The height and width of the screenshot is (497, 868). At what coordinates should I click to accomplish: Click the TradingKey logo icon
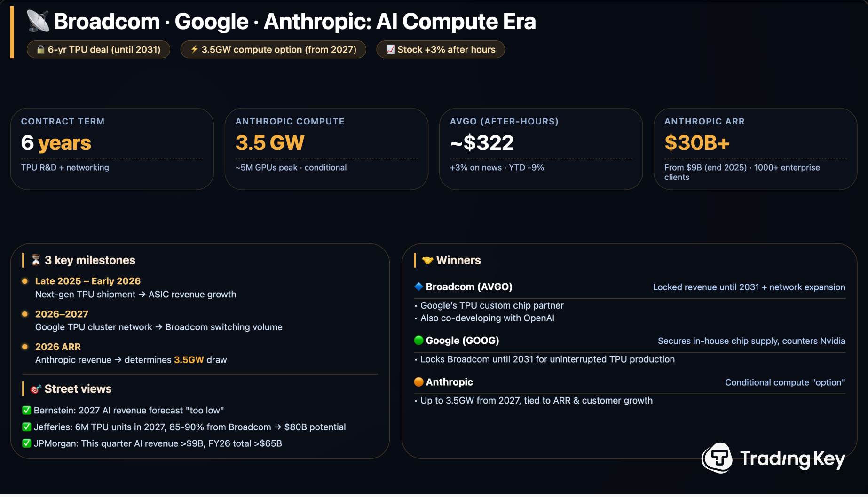(x=718, y=458)
